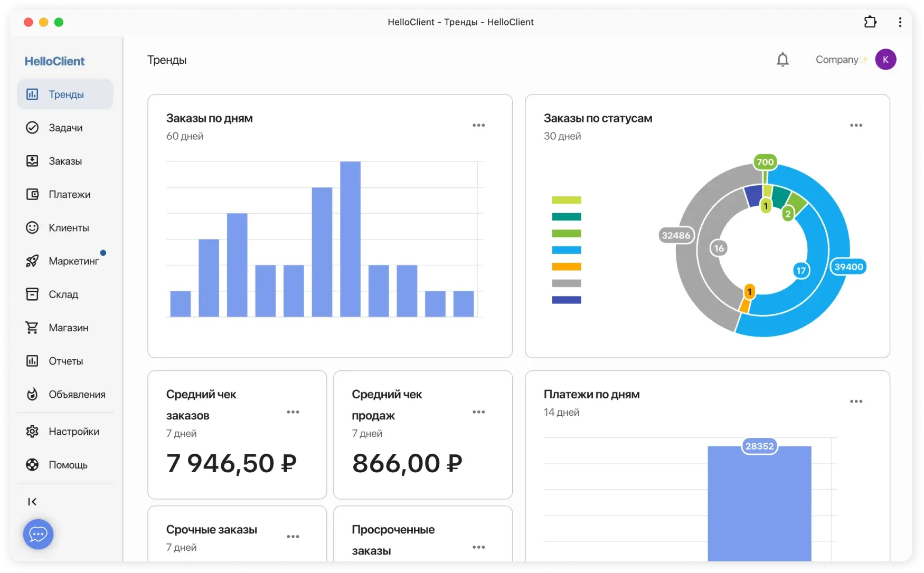
Task: Click the Магазин shopping cart icon
Action: pyautogui.click(x=32, y=328)
